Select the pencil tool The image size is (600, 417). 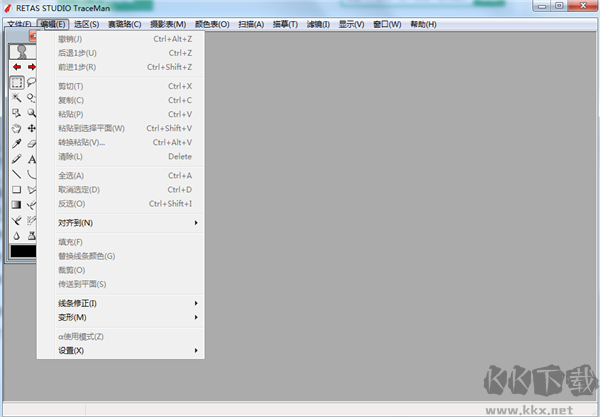click(x=16, y=159)
